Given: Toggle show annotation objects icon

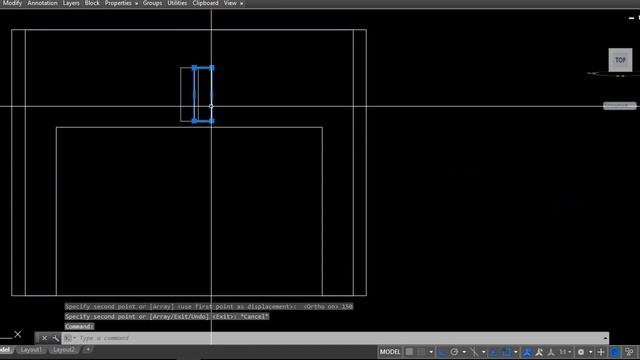Looking at the screenshot, I should [528, 352].
